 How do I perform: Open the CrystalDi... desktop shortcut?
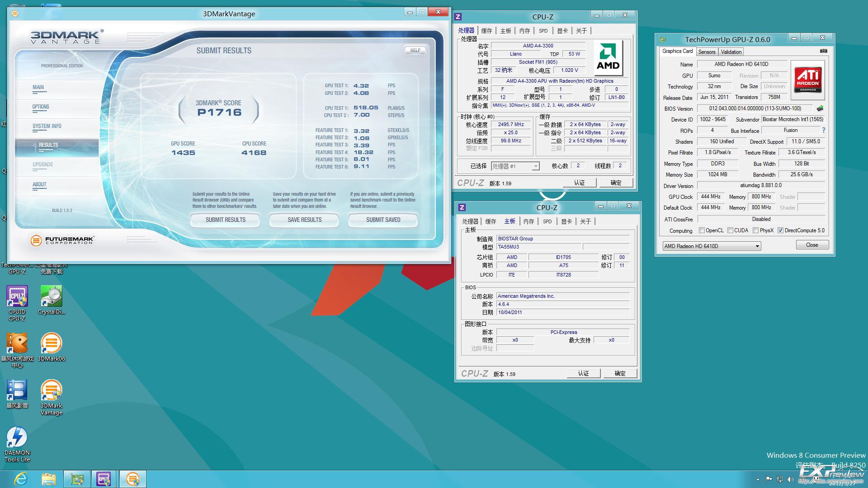(x=52, y=300)
